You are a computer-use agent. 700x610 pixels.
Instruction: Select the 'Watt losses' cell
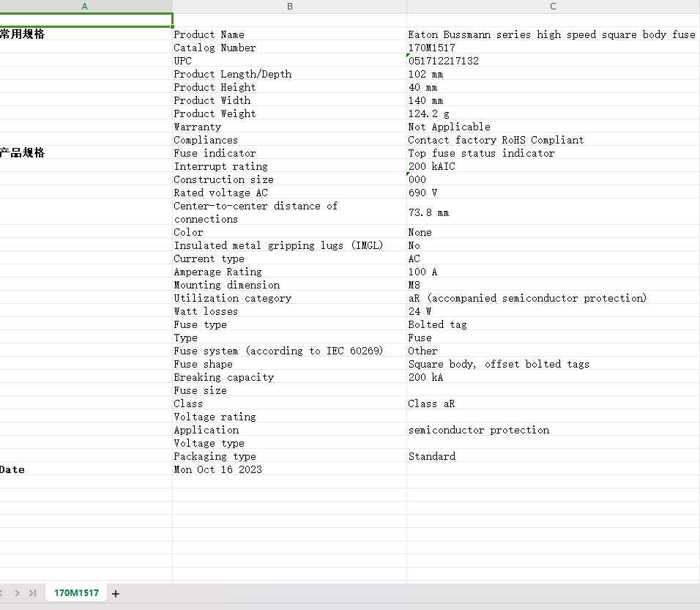290,310
